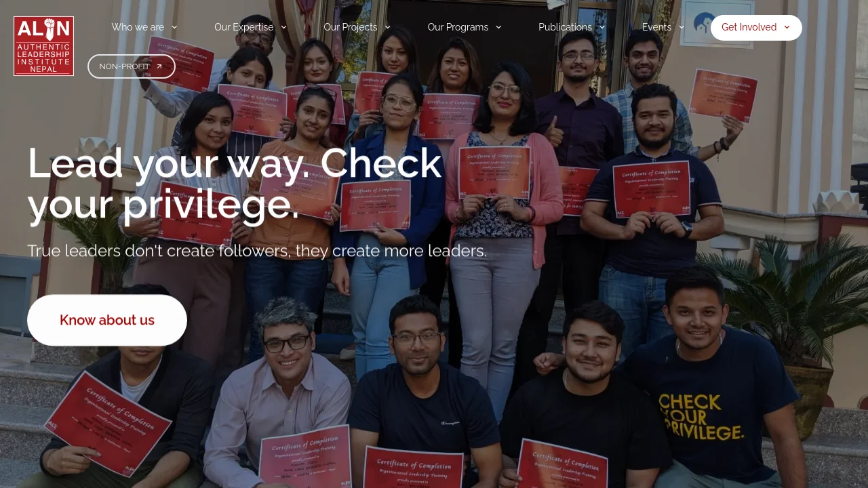The height and width of the screenshot is (488, 868).
Task: Expand the chevron beside Our Projects
Action: click(x=387, y=27)
